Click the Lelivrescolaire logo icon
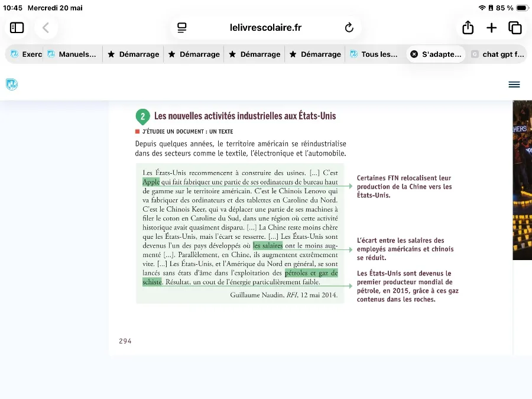This screenshot has width=532, height=399. click(12, 84)
